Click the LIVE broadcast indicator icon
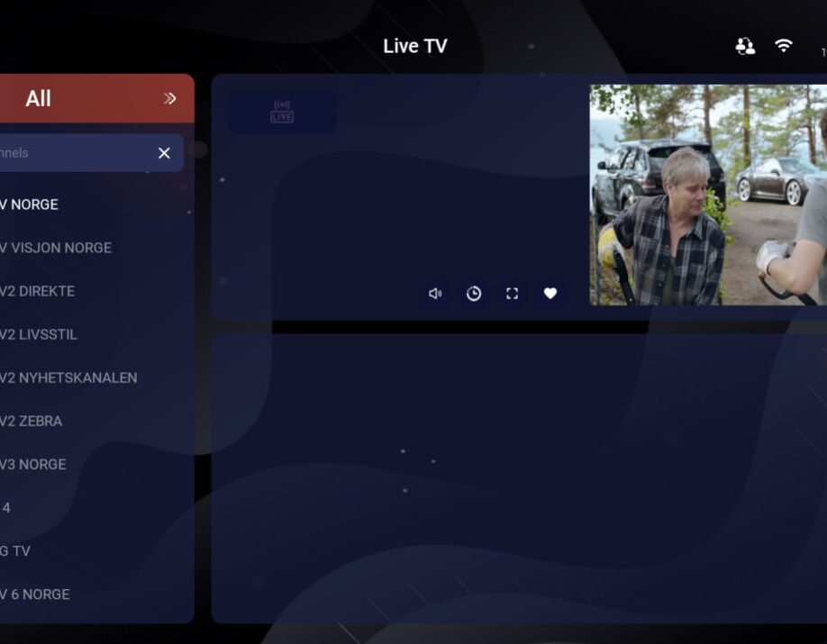Screen dimensions: 827x644 (282, 112)
